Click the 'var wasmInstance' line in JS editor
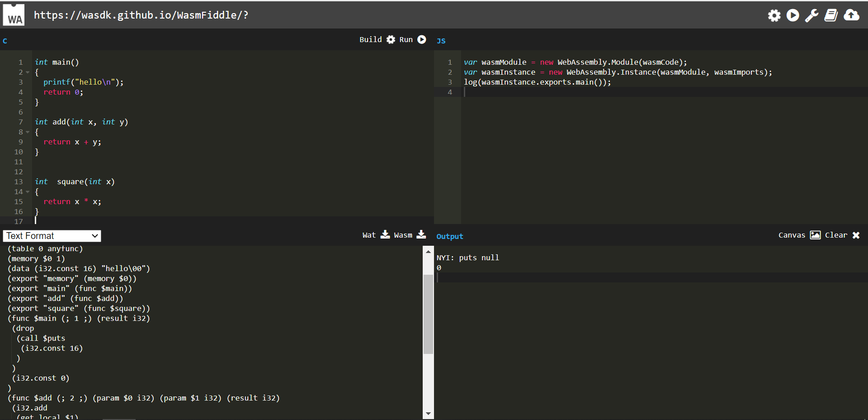This screenshot has width=868, height=420. tap(618, 72)
